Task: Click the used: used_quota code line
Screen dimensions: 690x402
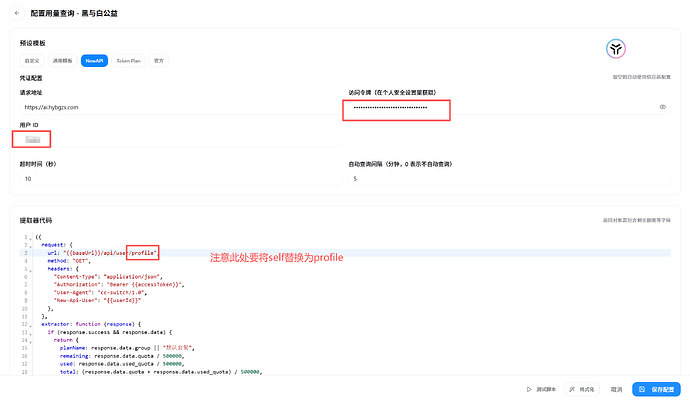Action: pos(122,364)
